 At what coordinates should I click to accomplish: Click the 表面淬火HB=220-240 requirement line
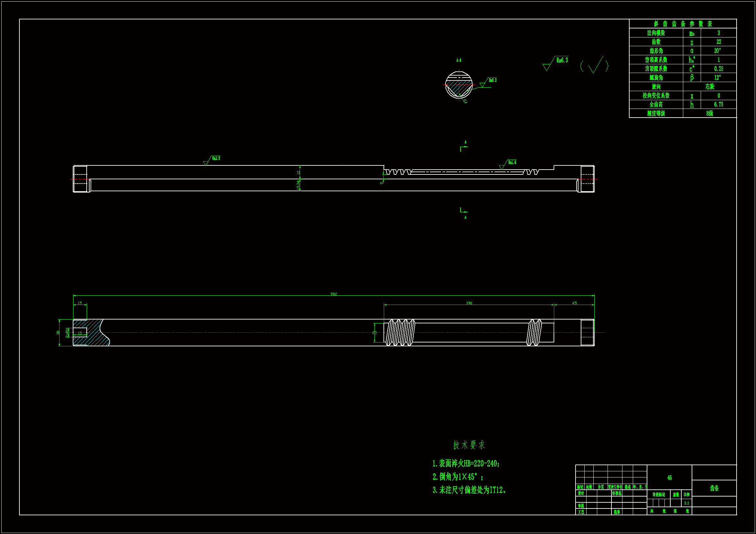[466, 464]
